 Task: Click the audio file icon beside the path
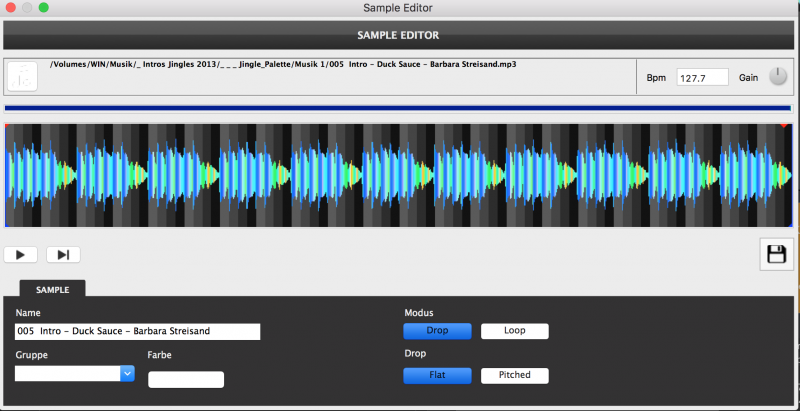(x=22, y=76)
